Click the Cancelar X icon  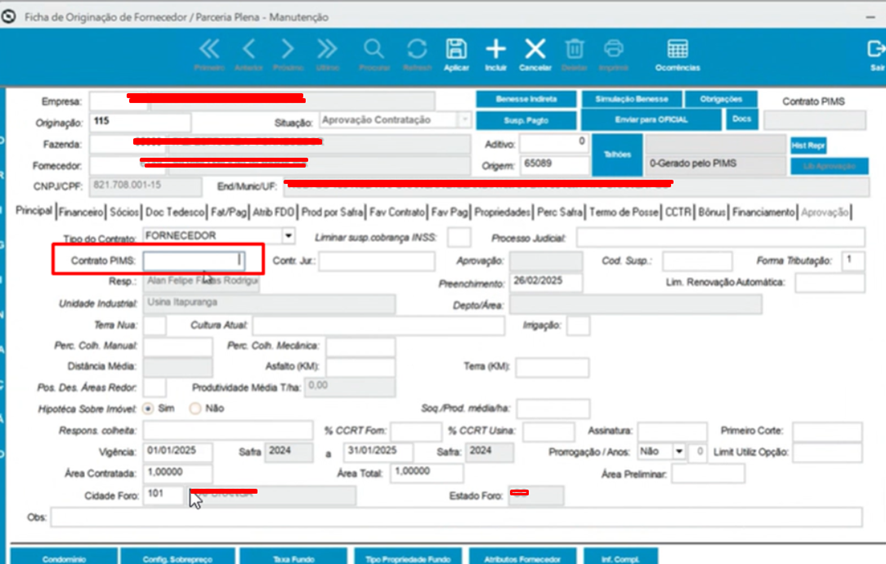point(535,49)
